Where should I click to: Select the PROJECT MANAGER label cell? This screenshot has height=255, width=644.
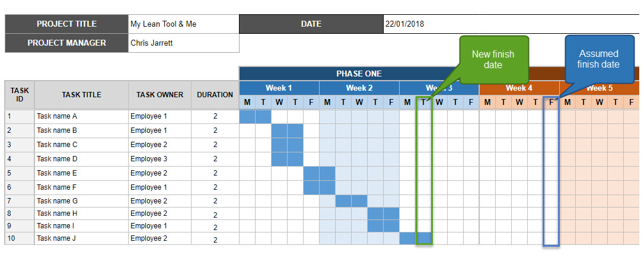pos(66,43)
